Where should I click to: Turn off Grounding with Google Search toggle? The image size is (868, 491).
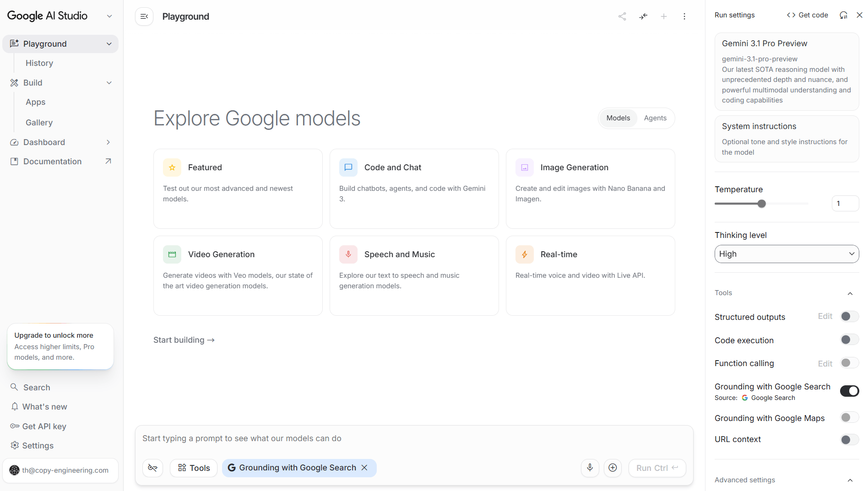tap(849, 391)
